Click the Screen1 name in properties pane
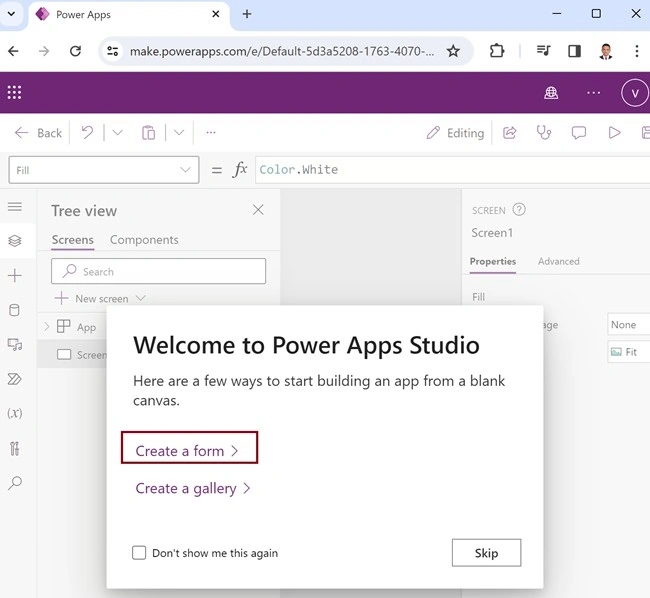650x598 pixels. [x=492, y=233]
